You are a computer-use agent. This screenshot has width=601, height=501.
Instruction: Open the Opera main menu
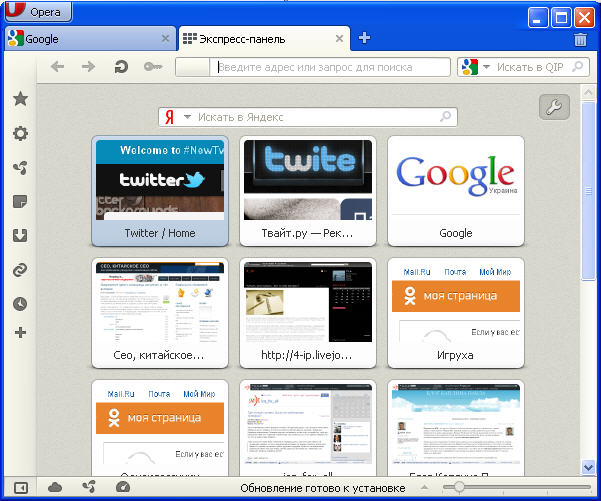tap(39, 13)
